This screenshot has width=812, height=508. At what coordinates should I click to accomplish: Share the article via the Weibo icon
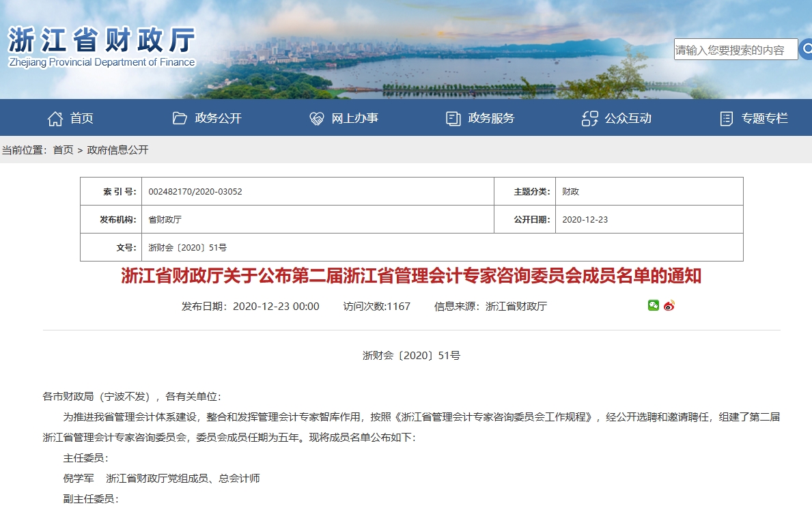(669, 305)
